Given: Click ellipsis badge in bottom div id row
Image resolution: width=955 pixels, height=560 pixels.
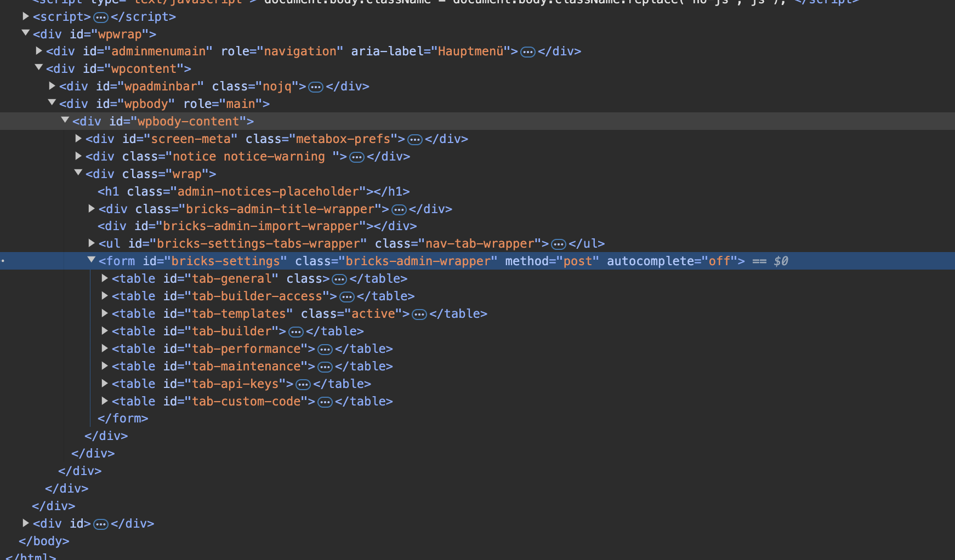Looking at the screenshot, I should [x=101, y=524].
